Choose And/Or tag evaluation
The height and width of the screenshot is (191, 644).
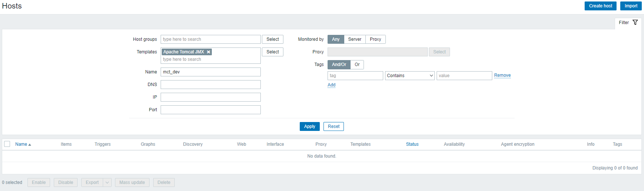(x=339, y=65)
